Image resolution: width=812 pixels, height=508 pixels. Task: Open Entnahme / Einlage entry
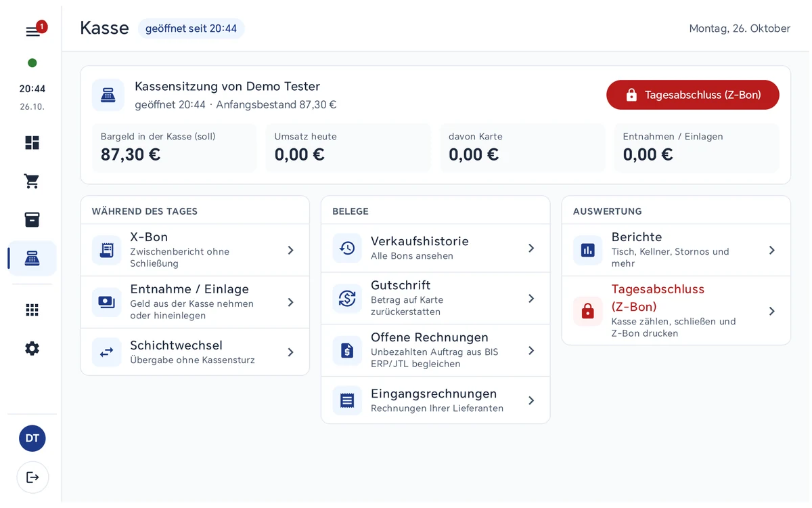click(x=195, y=302)
